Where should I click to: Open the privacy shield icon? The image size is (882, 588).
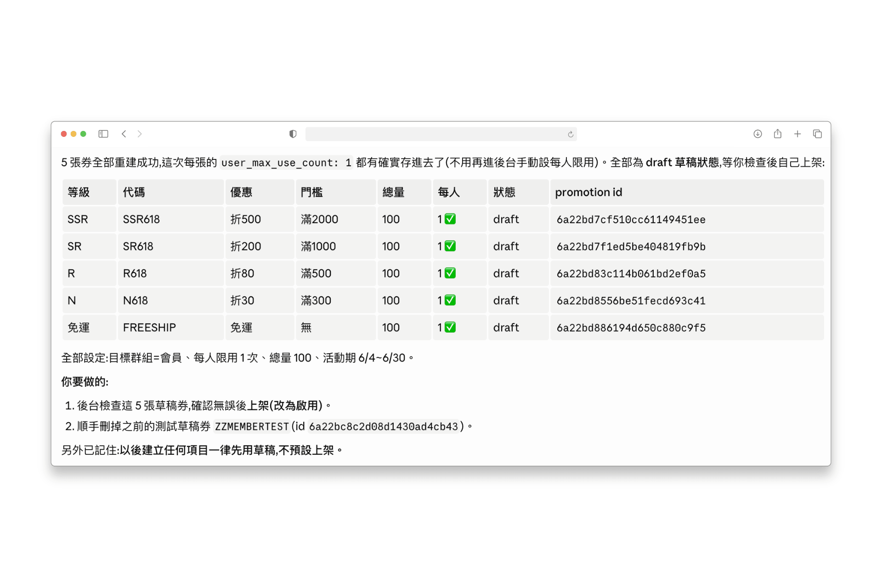(293, 134)
